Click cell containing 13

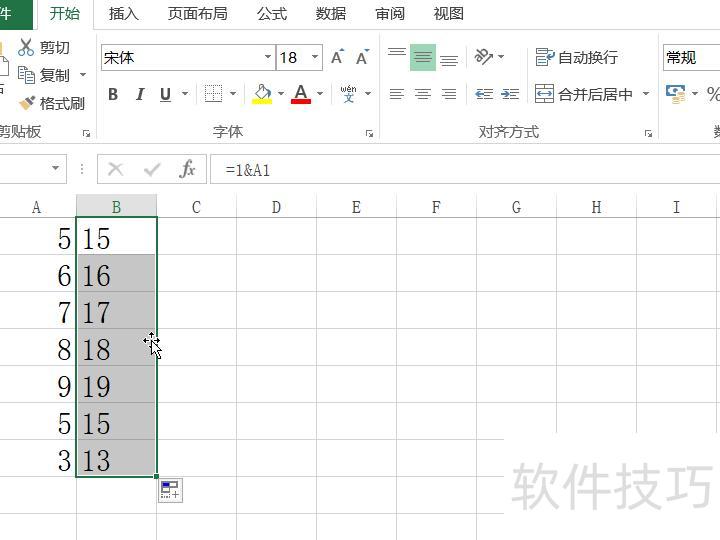pyautogui.click(x=117, y=459)
